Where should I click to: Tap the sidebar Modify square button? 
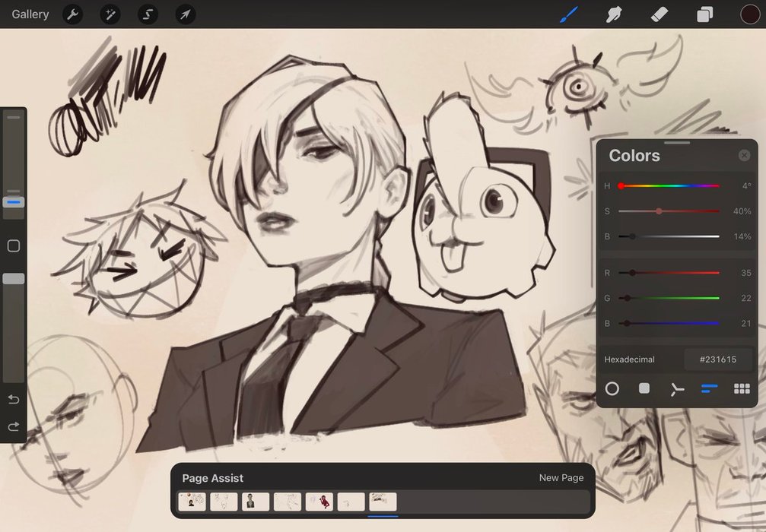point(14,246)
